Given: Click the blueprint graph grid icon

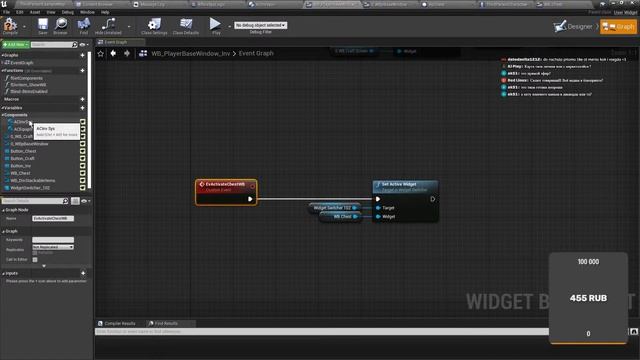Looking at the screenshot, I should point(143,53).
